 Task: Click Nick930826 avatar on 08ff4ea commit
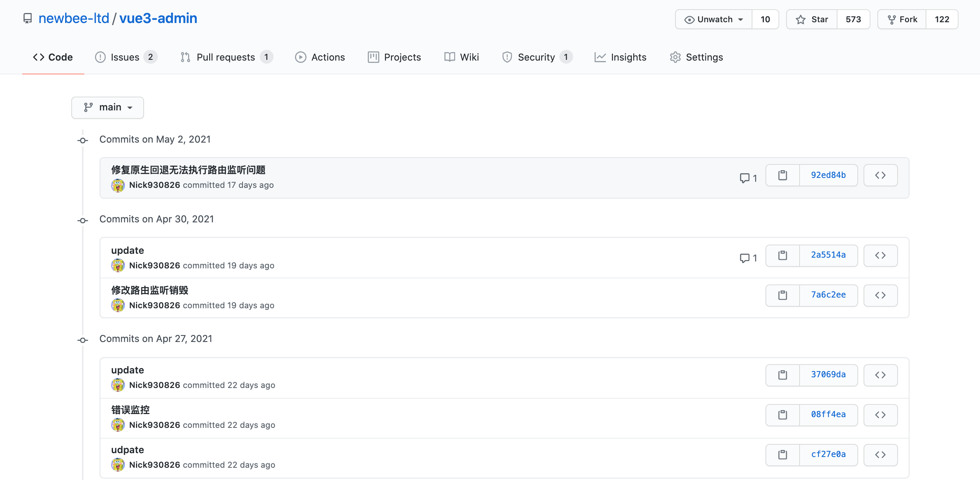pos(118,425)
